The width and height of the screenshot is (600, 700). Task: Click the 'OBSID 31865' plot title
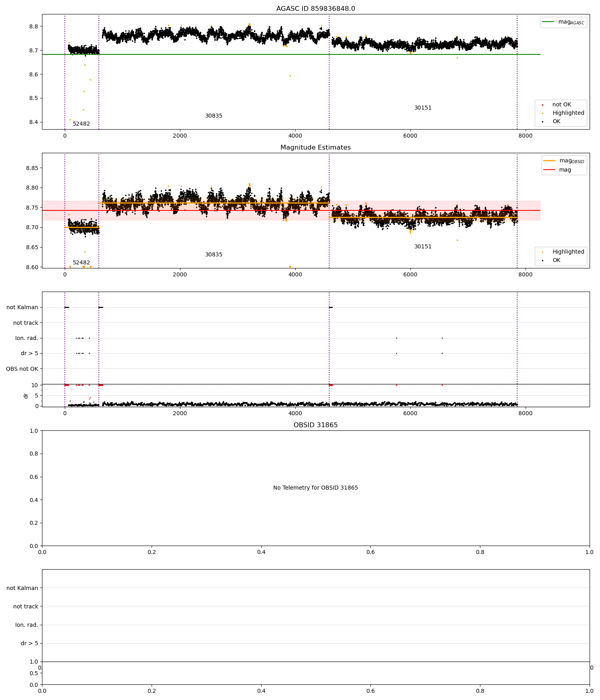click(x=316, y=425)
